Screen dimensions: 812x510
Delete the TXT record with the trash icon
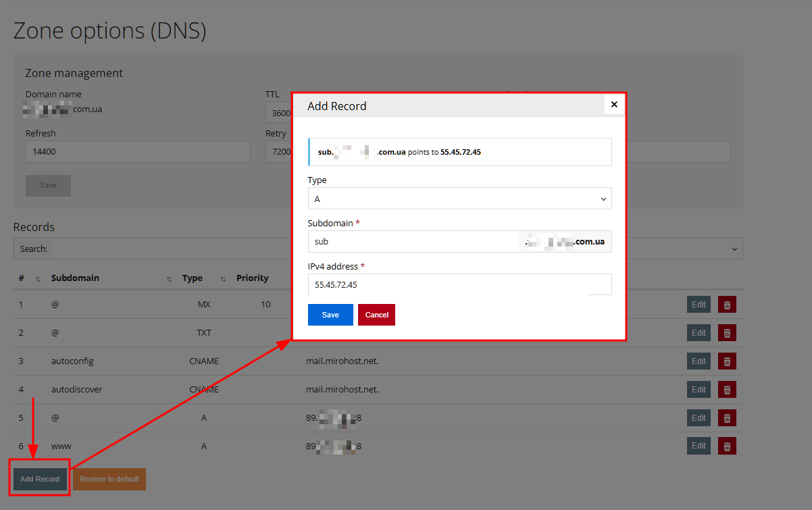point(727,332)
